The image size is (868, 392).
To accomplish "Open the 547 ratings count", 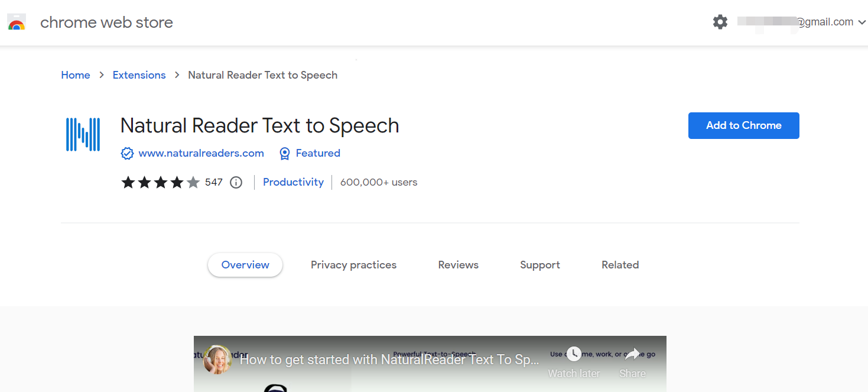I will (214, 182).
